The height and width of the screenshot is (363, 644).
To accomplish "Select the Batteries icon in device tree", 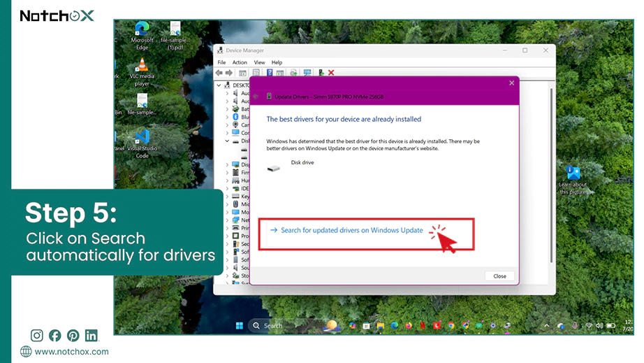I will 235,109.
